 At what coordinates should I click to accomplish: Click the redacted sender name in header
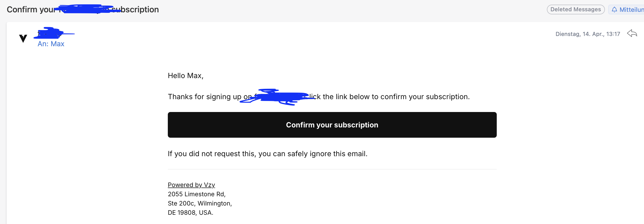51,33
